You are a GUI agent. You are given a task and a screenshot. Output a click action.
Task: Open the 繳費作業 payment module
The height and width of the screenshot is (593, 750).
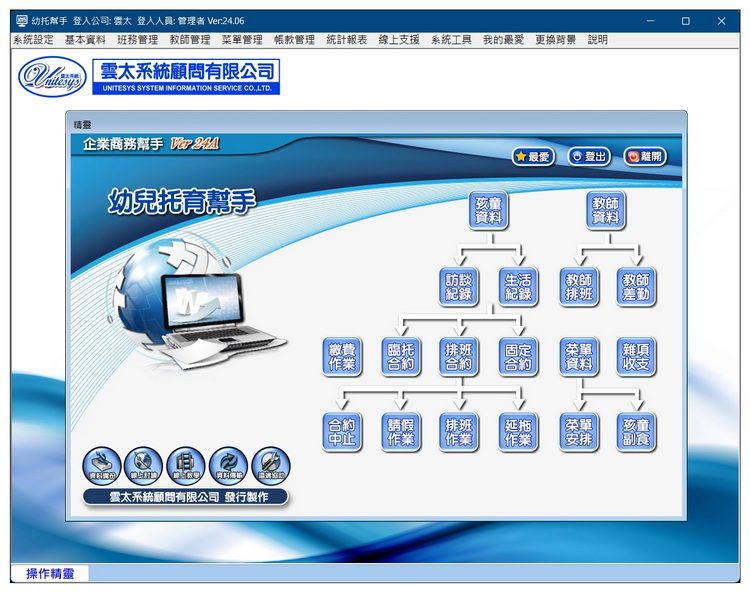point(342,356)
